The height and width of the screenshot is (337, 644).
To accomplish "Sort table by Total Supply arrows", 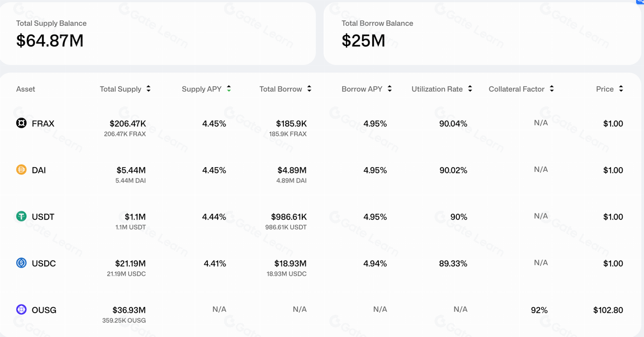I will coord(149,89).
